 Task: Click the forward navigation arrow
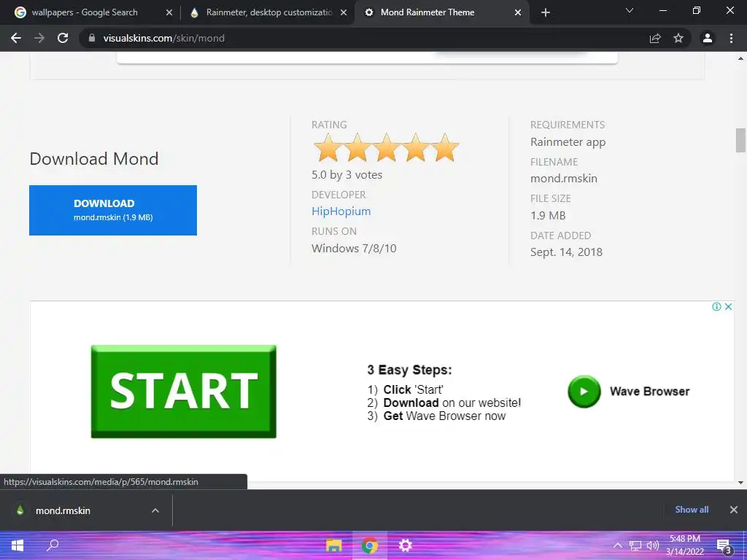39,38
